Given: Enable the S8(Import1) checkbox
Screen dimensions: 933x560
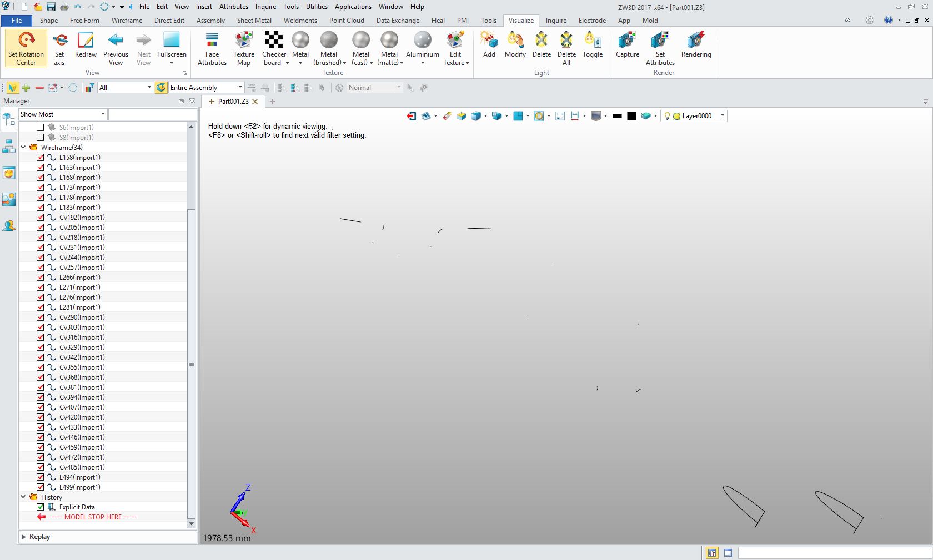Looking at the screenshot, I should [41, 138].
